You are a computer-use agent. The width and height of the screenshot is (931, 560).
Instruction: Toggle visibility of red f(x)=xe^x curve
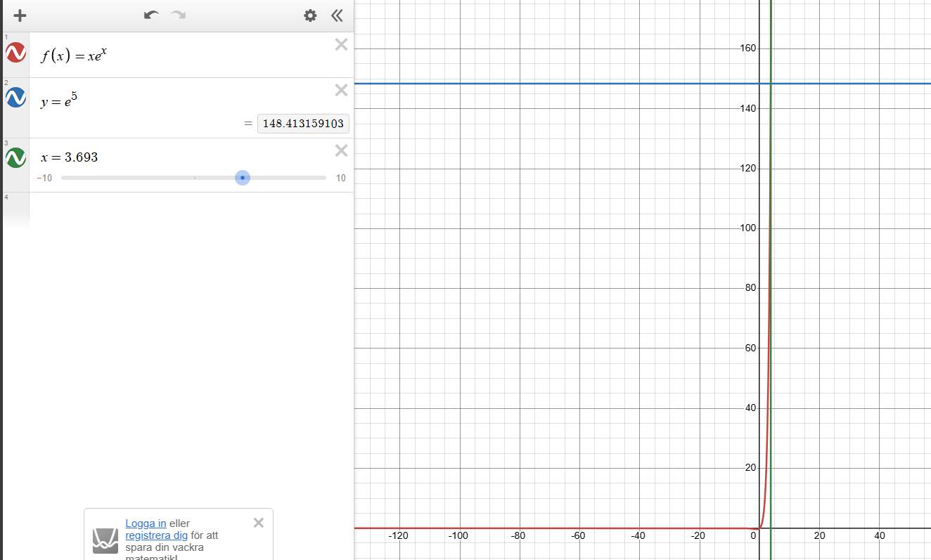(x=15, y=52)
